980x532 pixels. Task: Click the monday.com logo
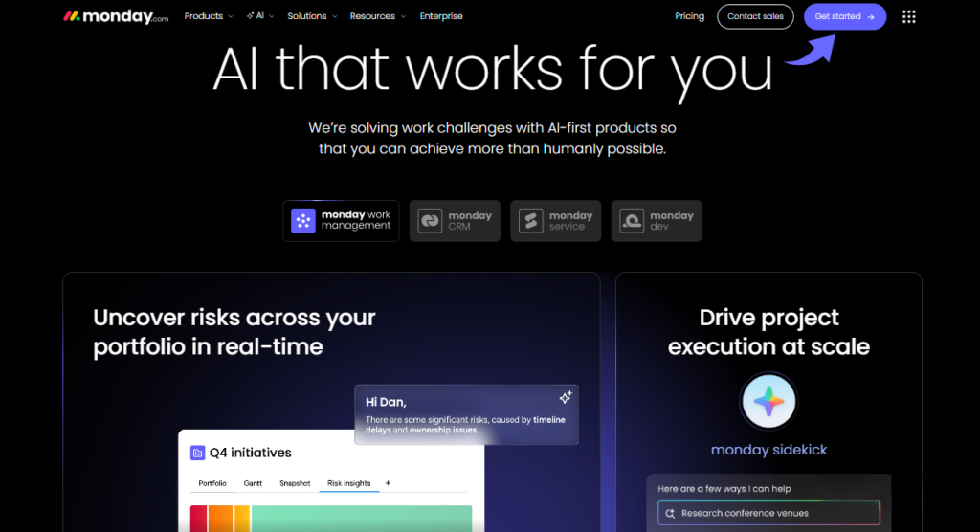click(115, 16)
